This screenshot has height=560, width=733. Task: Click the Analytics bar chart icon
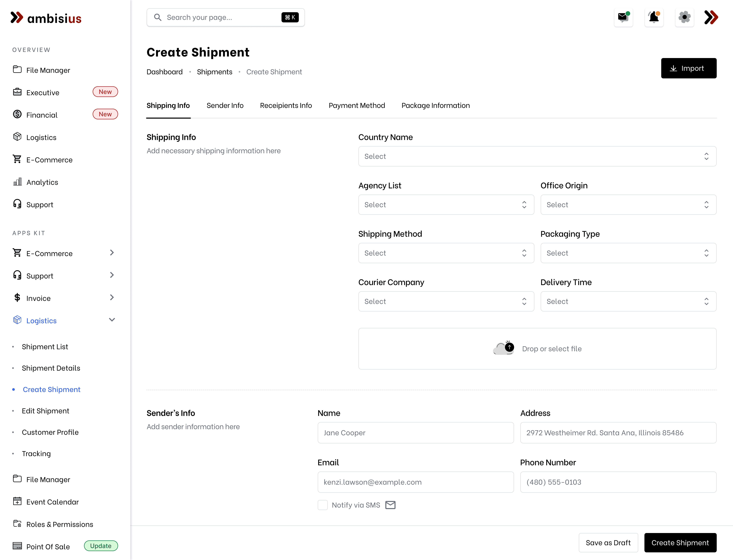[x=17, y=182]
